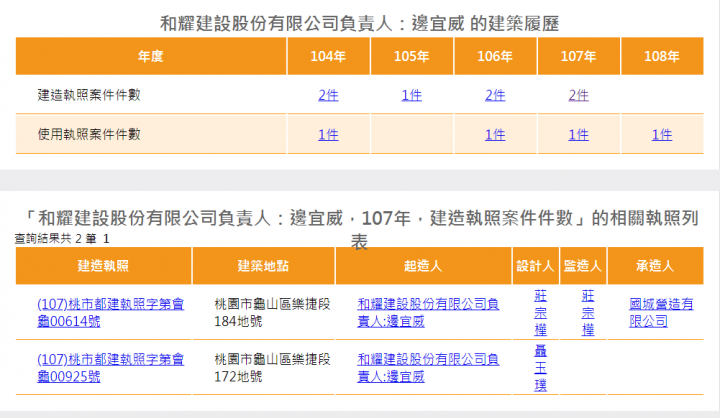
Task: Click the 建築地點 column header
Action: tap(263, 266)
